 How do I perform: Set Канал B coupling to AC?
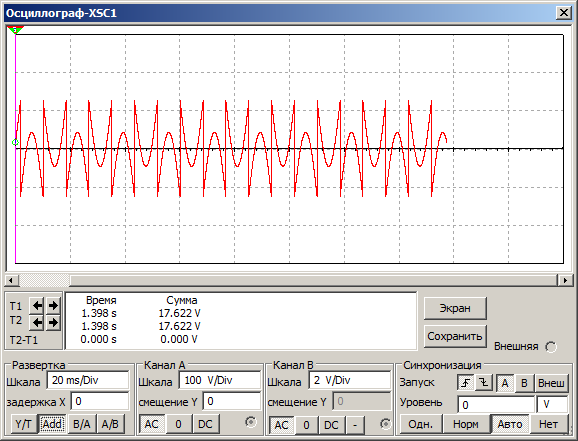(x=281, y=425)
